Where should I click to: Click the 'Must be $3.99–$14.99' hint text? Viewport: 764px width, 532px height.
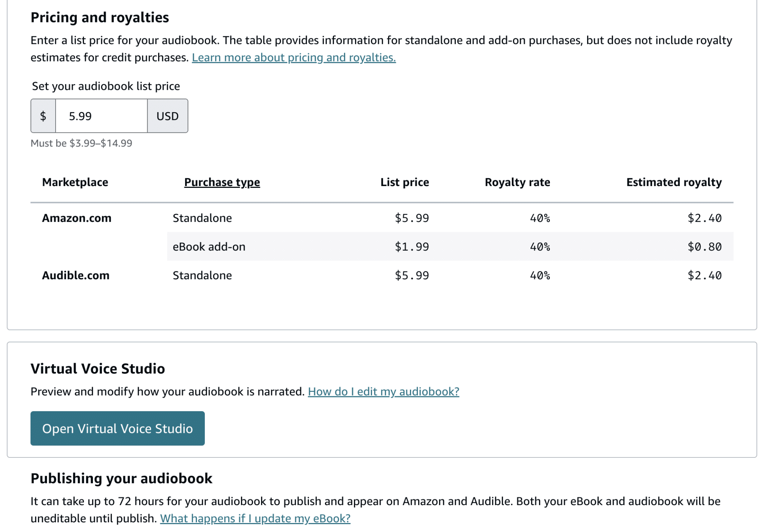81,143
